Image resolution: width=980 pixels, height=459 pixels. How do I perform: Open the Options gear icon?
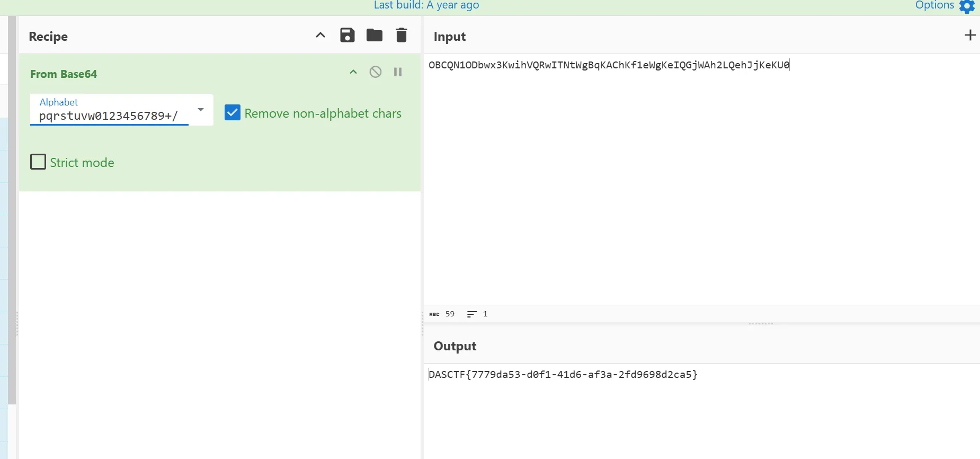(x=967, y=6)
